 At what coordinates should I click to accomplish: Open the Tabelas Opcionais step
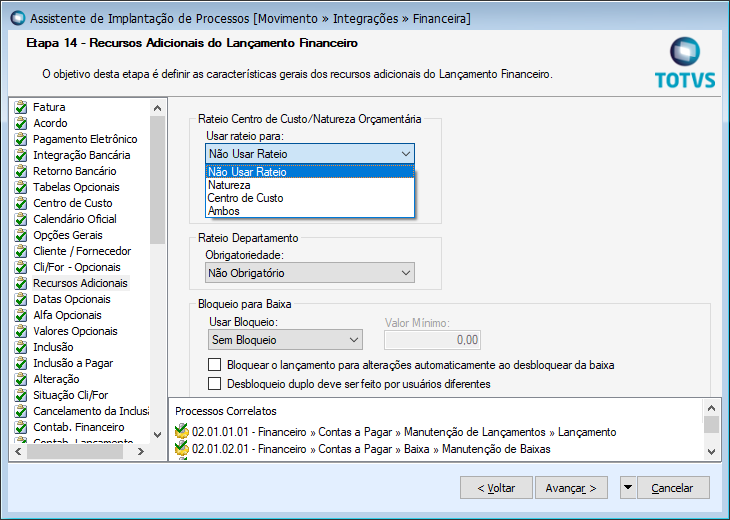(76, 187)
